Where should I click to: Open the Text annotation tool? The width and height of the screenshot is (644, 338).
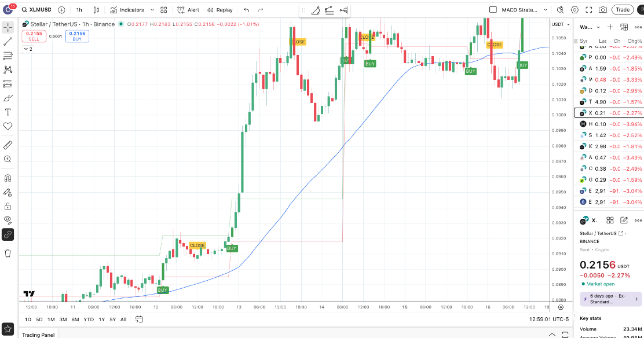click(8, 113)
